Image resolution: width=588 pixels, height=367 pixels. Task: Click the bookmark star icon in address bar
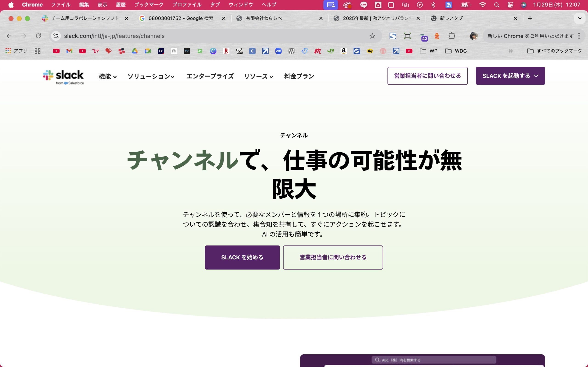tap(372, 36)
